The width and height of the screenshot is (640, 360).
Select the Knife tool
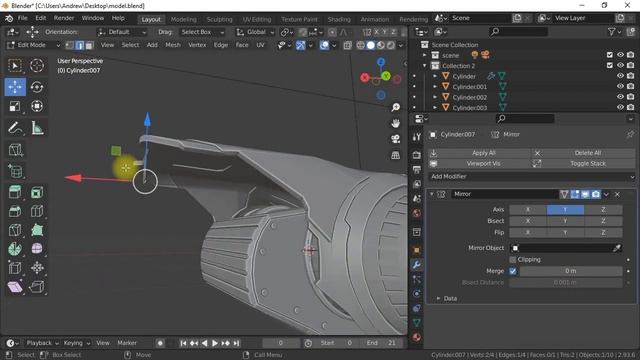(15, 230)
